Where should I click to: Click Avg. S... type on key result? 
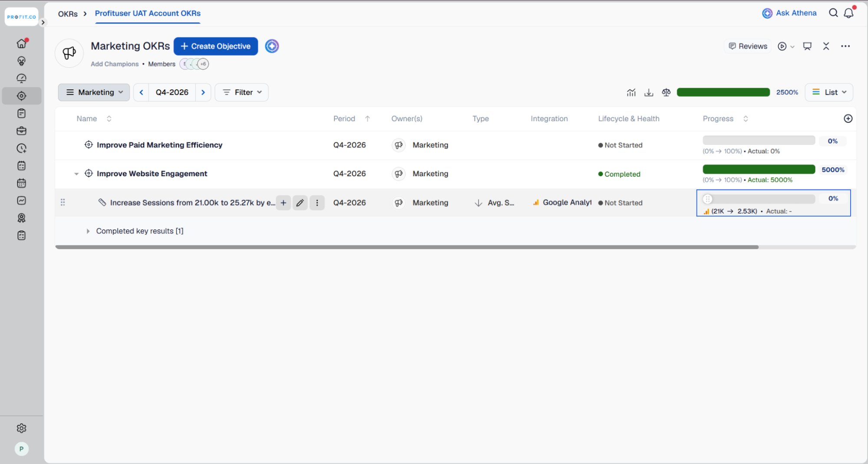495,203
